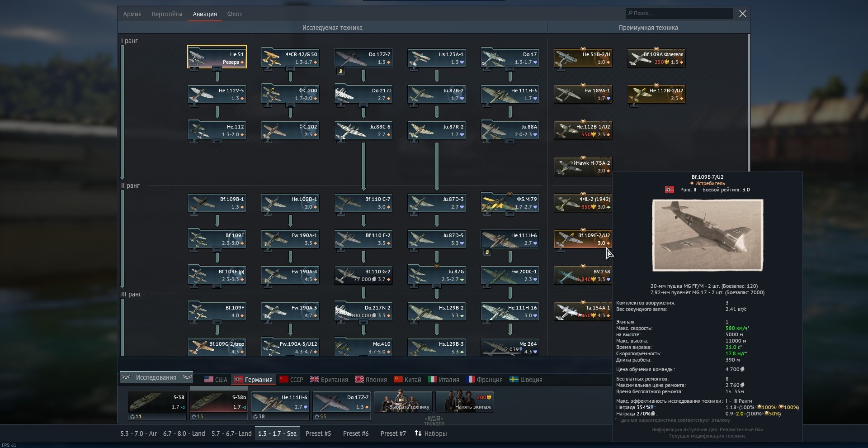Select premium BV.238 flying boat card
The height and width of the screenshot is (448, 868).
coord(583,275)
